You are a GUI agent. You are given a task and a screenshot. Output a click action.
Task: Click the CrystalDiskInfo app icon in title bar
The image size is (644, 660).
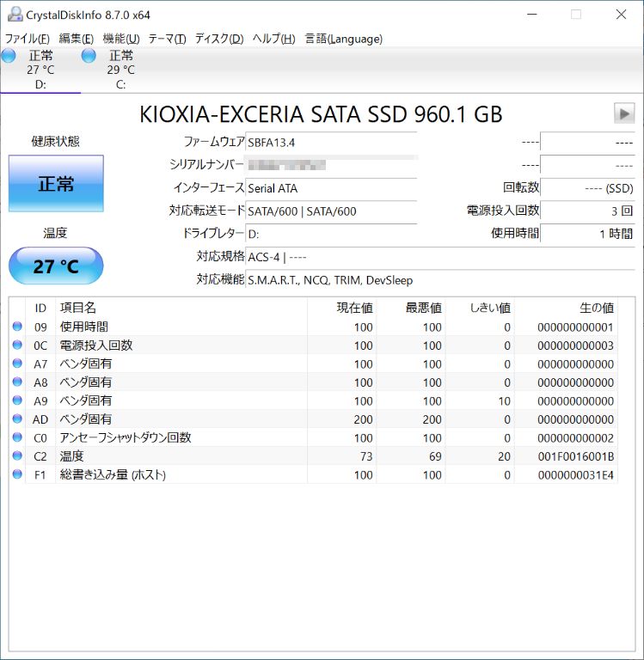(15, 15)
